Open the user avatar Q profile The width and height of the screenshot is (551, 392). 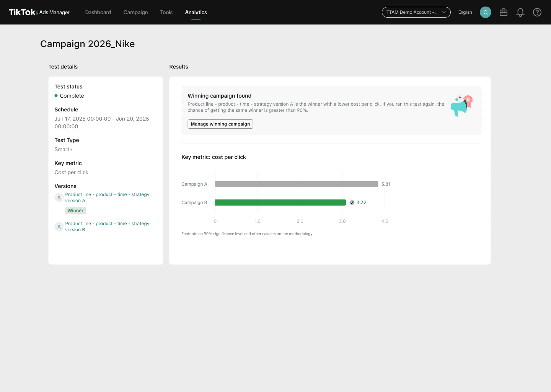coord(486,12)
